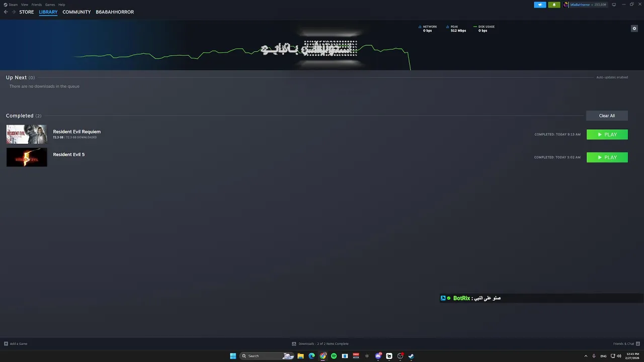Click the Resident Evil 5 title

(69, 154)
